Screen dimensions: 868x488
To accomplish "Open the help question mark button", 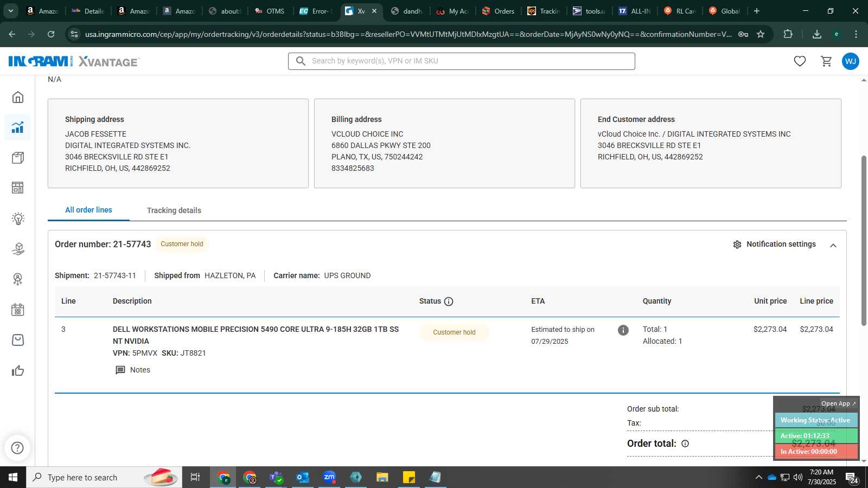I will [x=17, y=448].
